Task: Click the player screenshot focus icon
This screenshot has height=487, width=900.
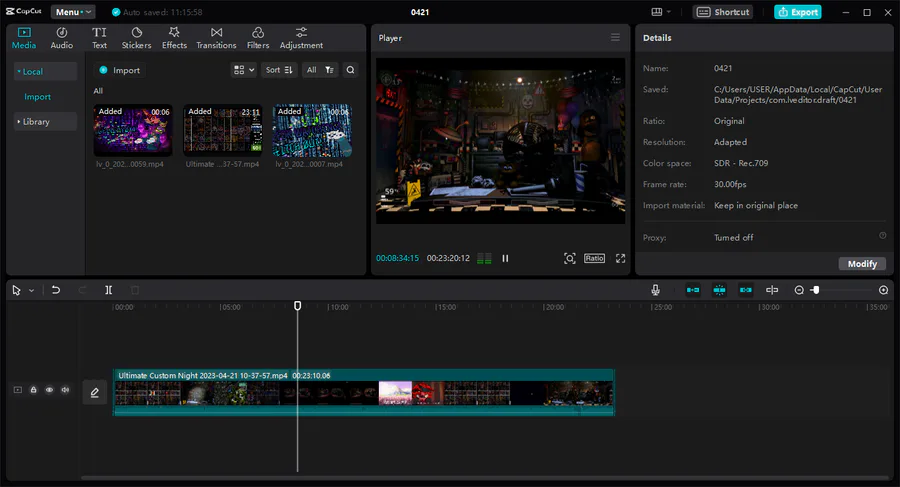Action: [x=569, y=258]
